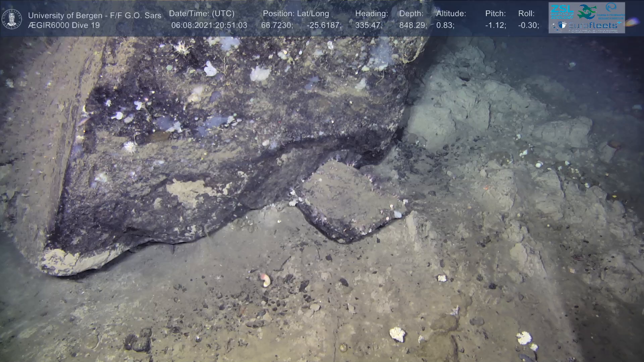Screen dimensions: 644x362
Task: Click the roll value -0.30
Action: tap(528, 25)
